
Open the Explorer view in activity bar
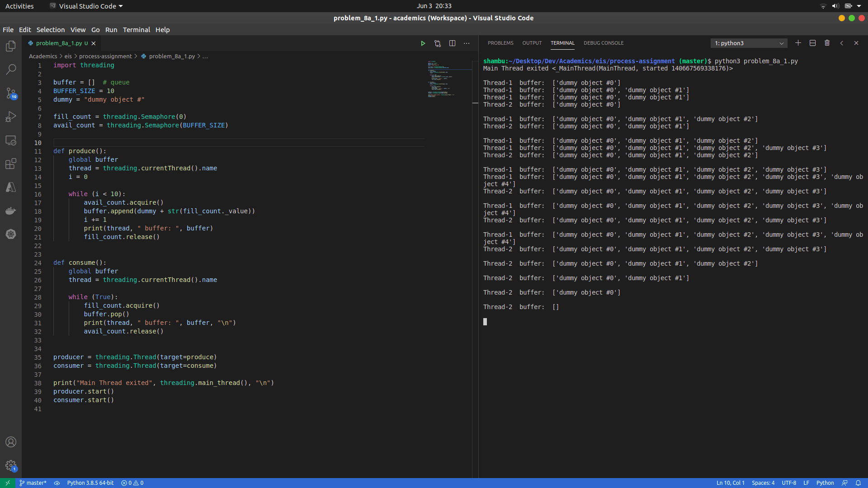[11, 46]
